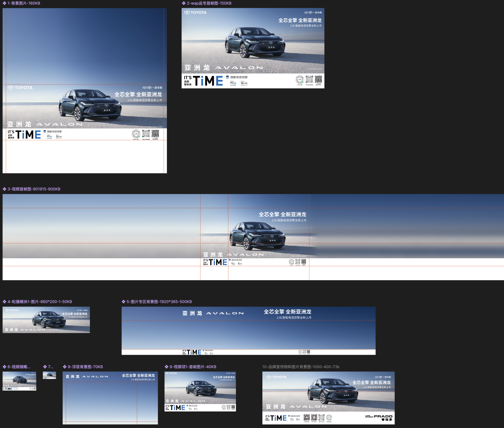
Task: Click the 亚洲龙 AVALON text in frame 8
Action: pos(87,376)
